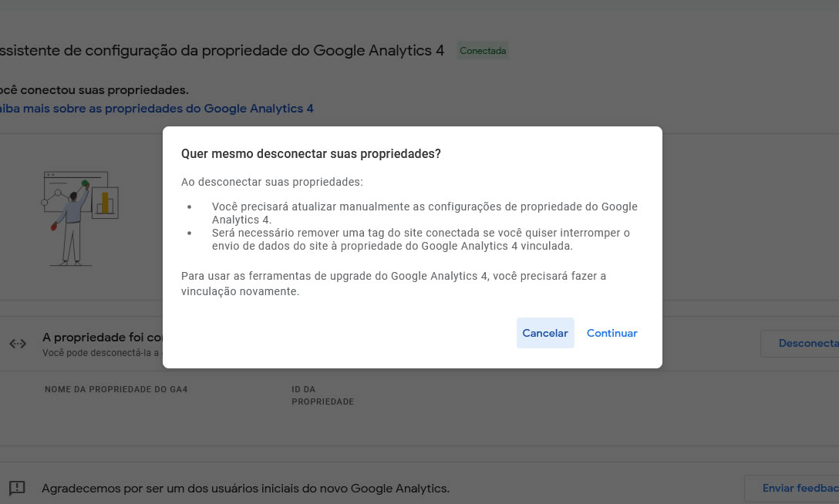This screenshot has width=839, height=504.
Task: Click the 'Agradecemos por ser um dos usuários' message
Action: click(x=245, y=489)
